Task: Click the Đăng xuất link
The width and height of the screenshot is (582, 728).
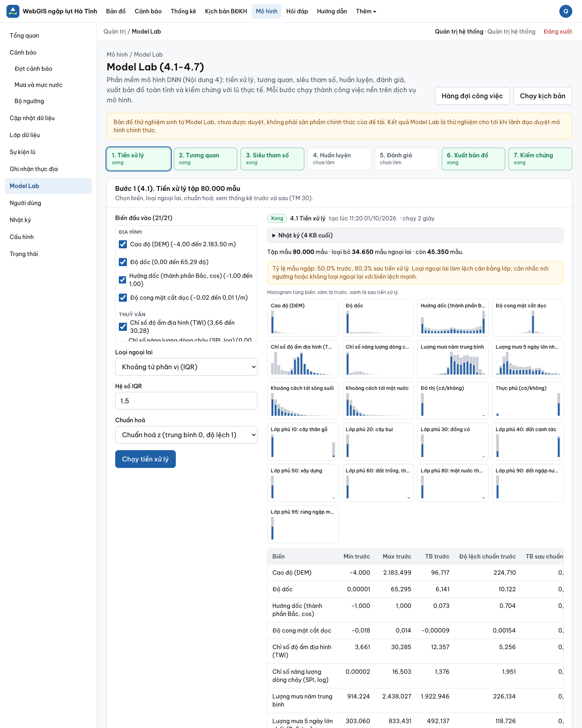Action: click(x=558, y=32)
